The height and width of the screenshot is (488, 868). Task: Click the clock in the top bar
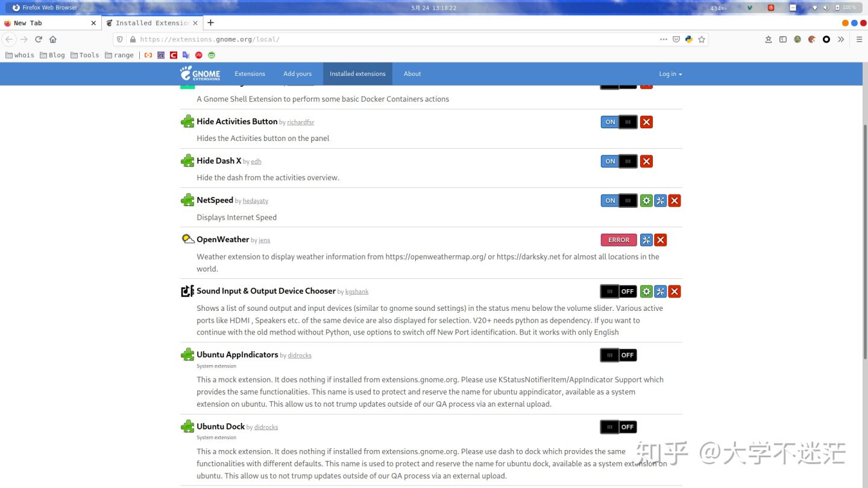click(x=434, y=8)
